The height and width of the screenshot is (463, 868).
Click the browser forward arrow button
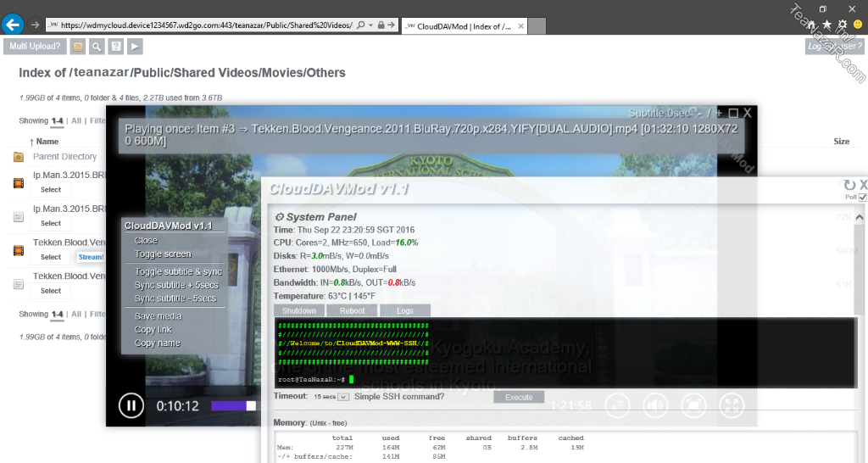(35, 25)
